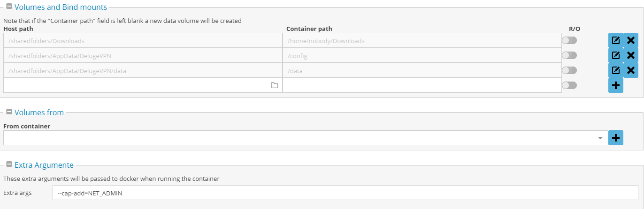This screenshot has height=209, width=644.
Task: Focus the empty Container path field
Action: tap(422, 85)
